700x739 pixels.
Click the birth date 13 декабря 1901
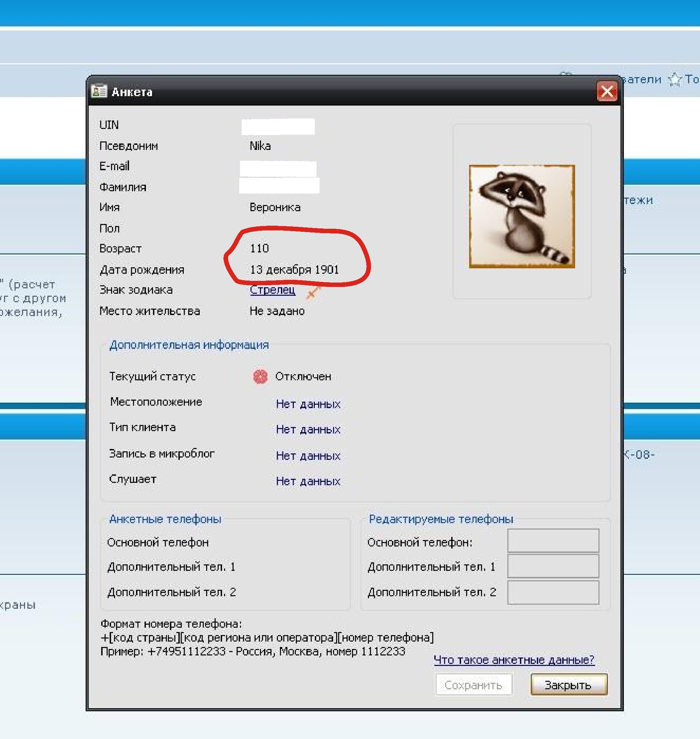tap(294, 269)
